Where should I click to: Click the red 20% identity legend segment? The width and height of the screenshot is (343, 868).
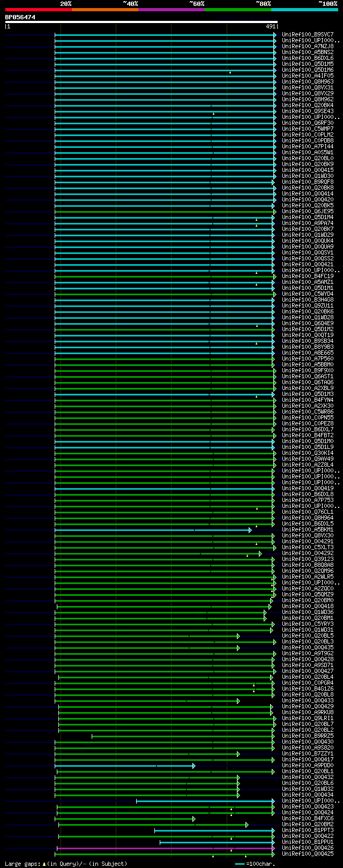point(39,10)
